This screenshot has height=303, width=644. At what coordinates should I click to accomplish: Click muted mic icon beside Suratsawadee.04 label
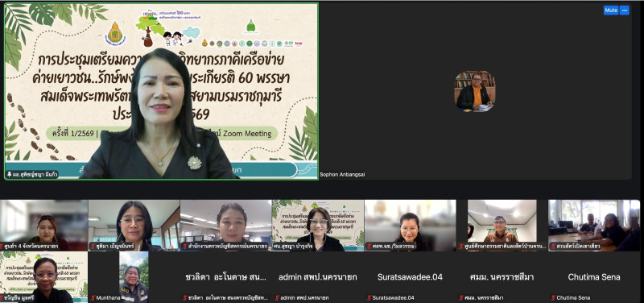coord(369,297)
